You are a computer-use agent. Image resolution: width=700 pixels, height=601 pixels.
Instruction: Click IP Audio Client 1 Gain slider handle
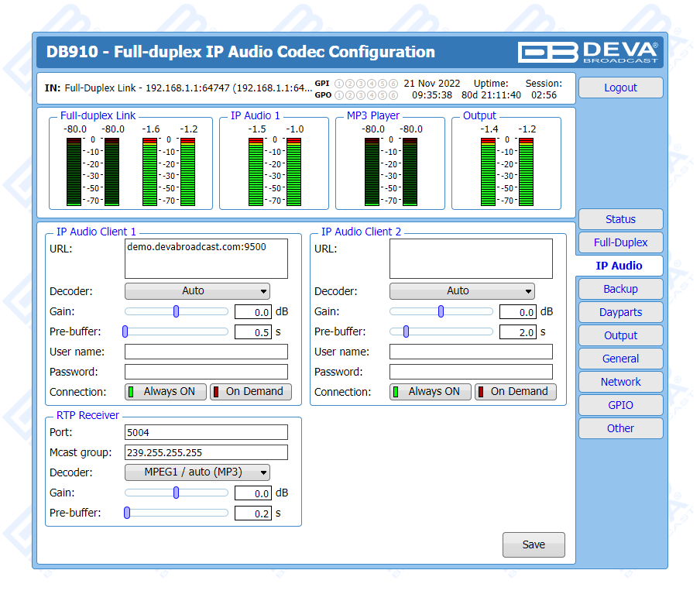177,311
